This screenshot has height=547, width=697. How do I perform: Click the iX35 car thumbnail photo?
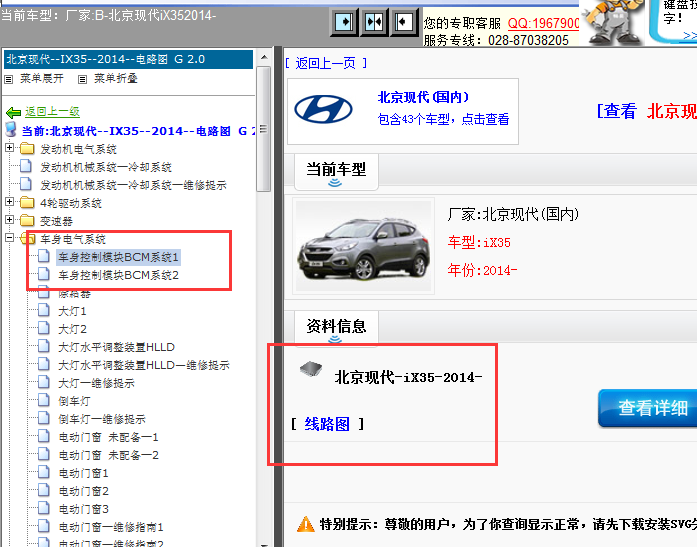coord(363,246)
